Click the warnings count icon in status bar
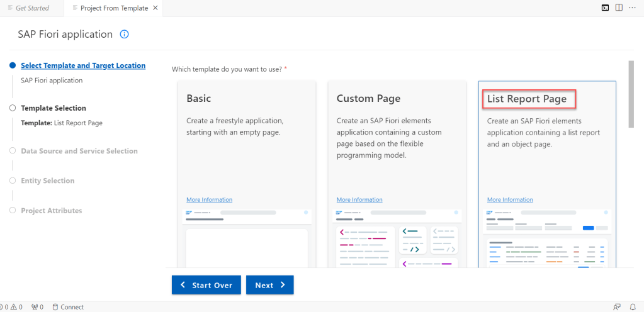 (16, 307)
